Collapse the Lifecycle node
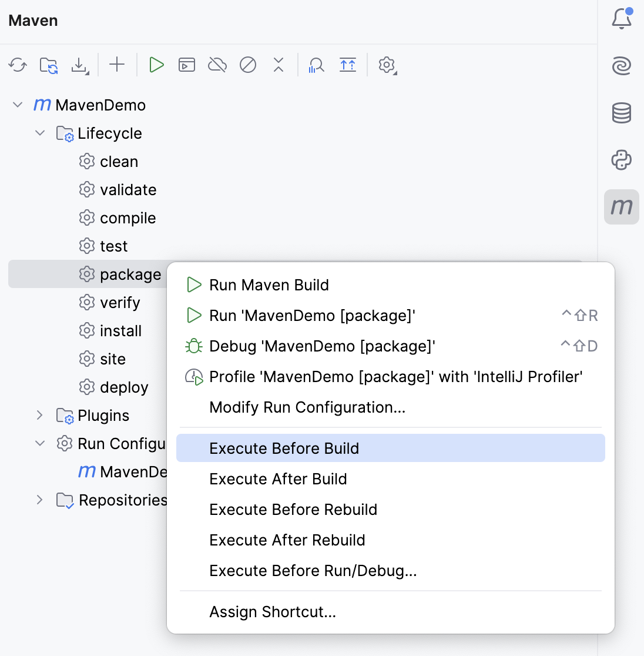The width and height of the screenshot is (644, 656). (x=40, y=133)
